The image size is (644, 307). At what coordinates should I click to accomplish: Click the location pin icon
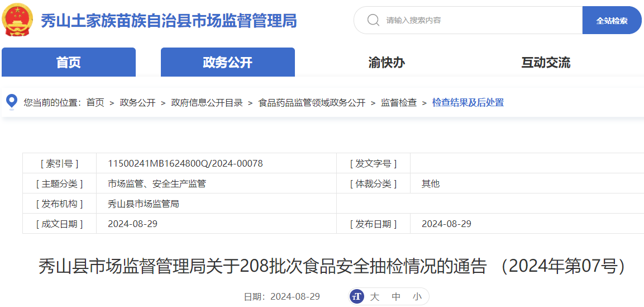[11, 102]
